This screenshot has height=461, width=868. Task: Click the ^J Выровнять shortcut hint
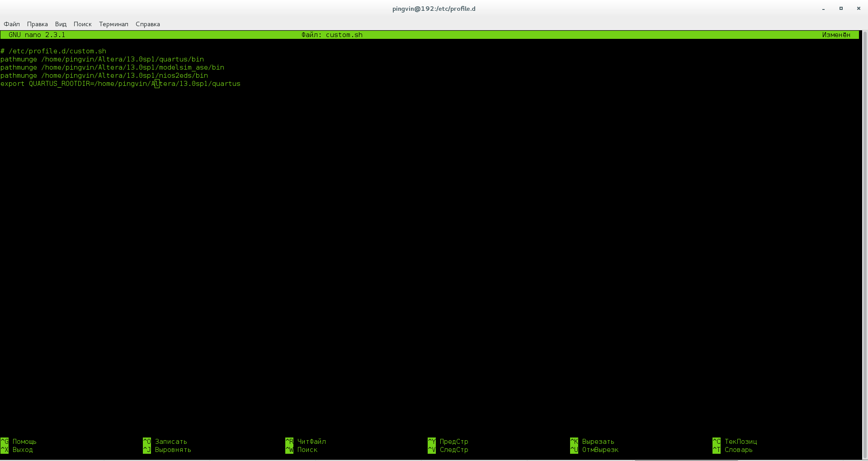coord(167,450)
